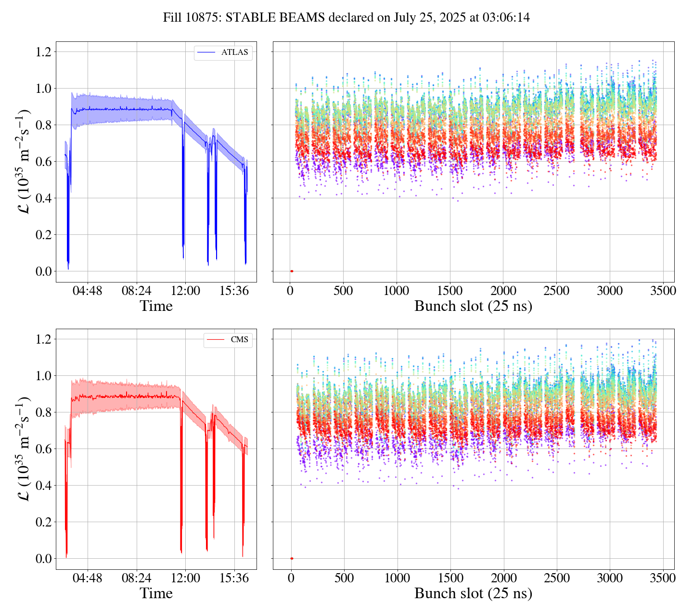The width and height of the screenshot is (693, 616).
Task: Click the CMS legend label
Action: (x=239, y=340)
